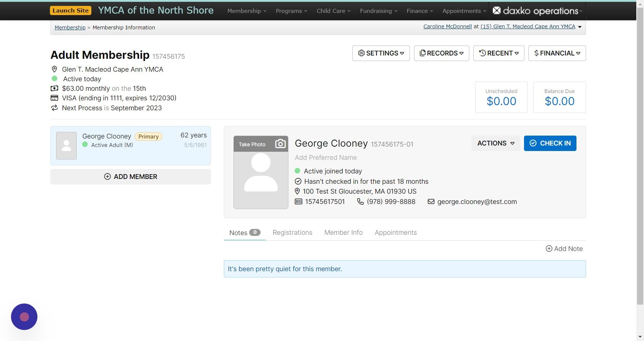Open the FINANCIAL dropdown
Viewport: 644px width, 341px height.
(x=557, y=53)
